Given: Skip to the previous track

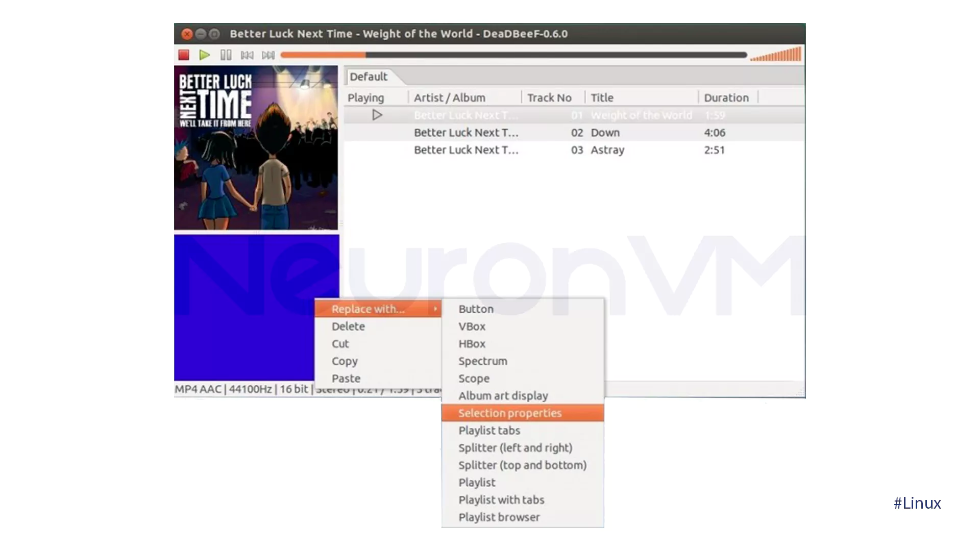Looking at the screenshot, I should click(x=247, y=55).
